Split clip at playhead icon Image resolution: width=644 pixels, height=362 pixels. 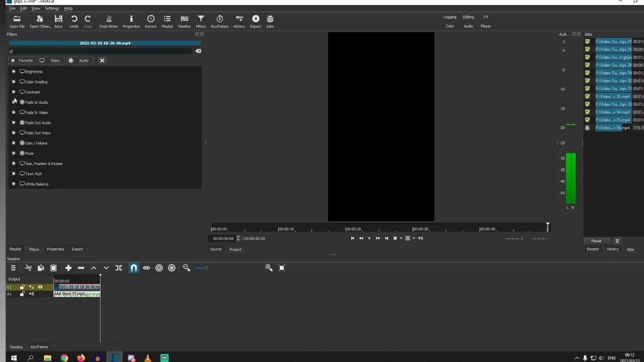pos(119,268)
